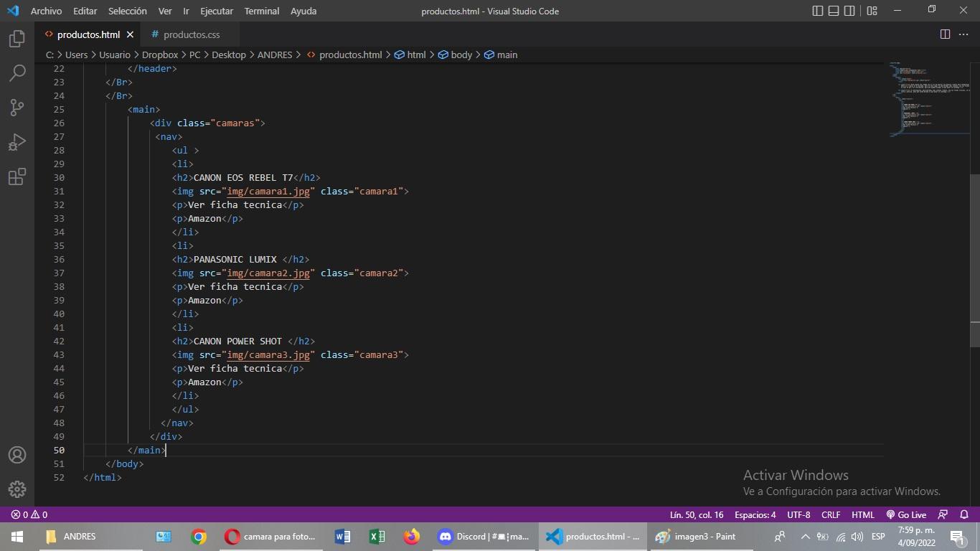Click errors and warnings status indicator
980x551 pixels.
point(29,514)
